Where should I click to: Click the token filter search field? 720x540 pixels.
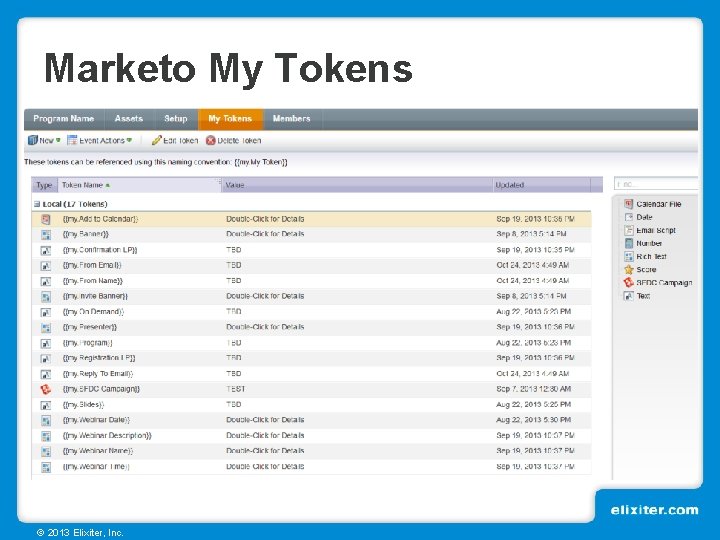click(x=656, y=184)
